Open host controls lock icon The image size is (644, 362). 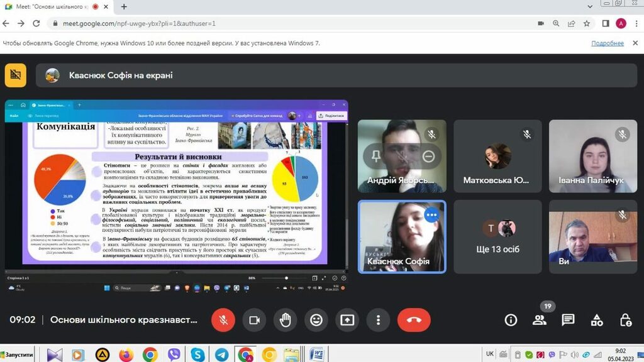(626, 320)
